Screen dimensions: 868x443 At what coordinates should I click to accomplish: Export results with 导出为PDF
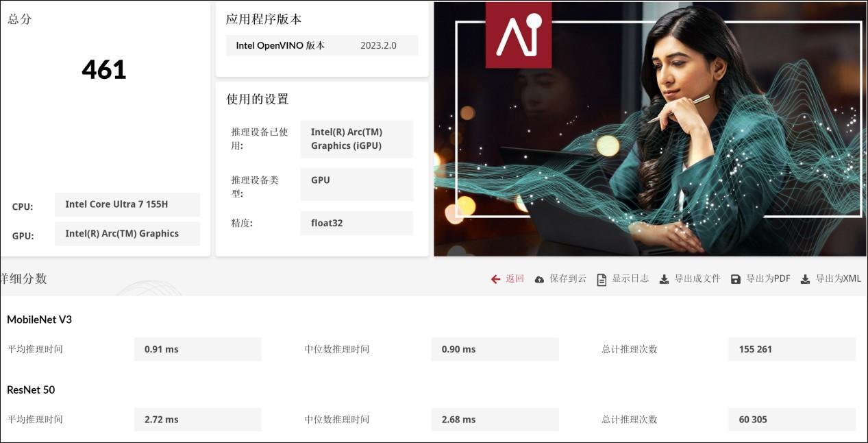[x=768, y=278]
